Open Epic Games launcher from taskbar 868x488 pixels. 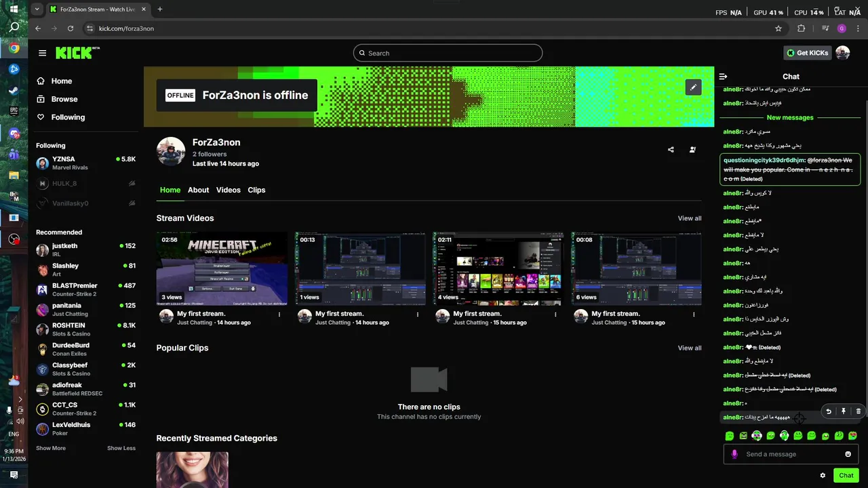(x=14, y=110)
